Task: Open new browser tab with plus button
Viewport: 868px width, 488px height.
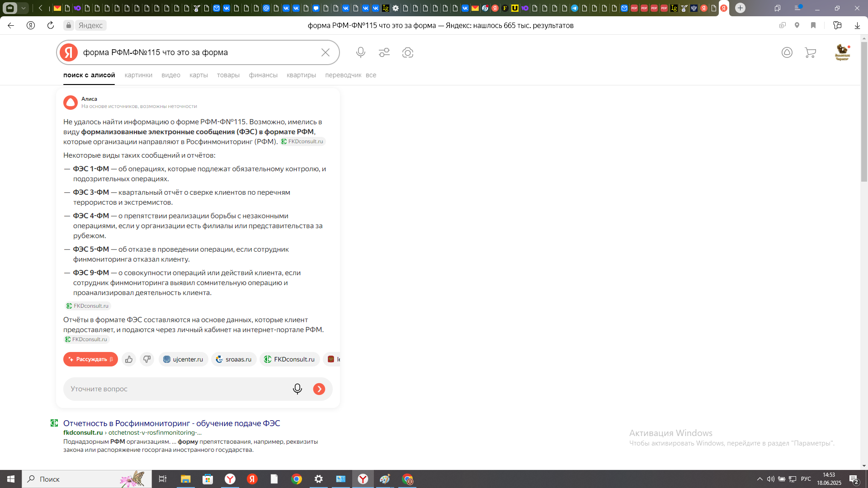Action: 740,8
